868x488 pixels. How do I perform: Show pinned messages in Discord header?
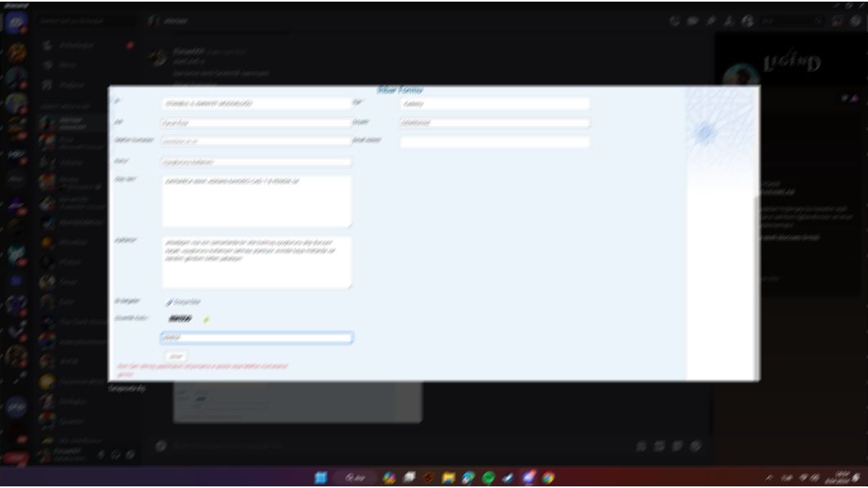[711, 21]
